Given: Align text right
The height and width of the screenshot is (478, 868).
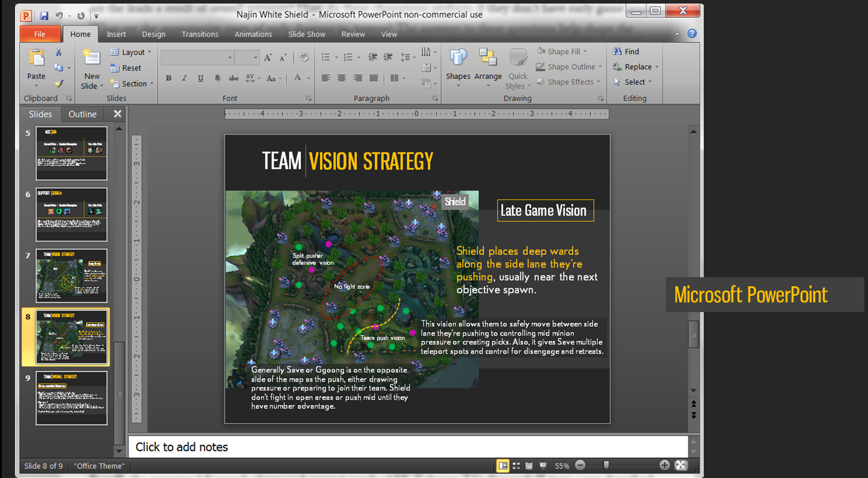Looking at the screenshot, I should 357,78.
